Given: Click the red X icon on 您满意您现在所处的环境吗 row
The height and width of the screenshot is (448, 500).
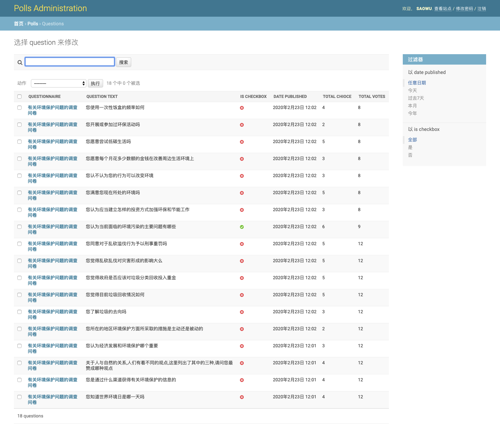Looking at the screenshot, I should [x=242, y=193].
